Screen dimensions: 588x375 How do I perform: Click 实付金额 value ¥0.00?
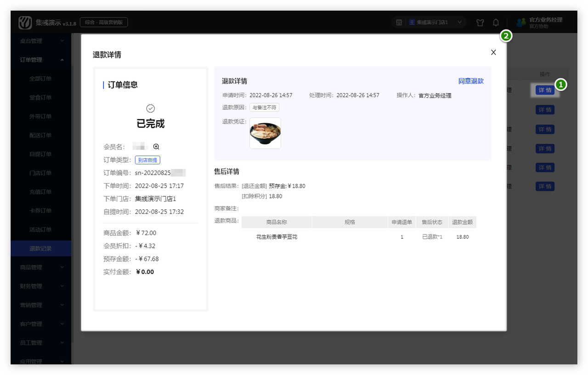tap(145, 272)
